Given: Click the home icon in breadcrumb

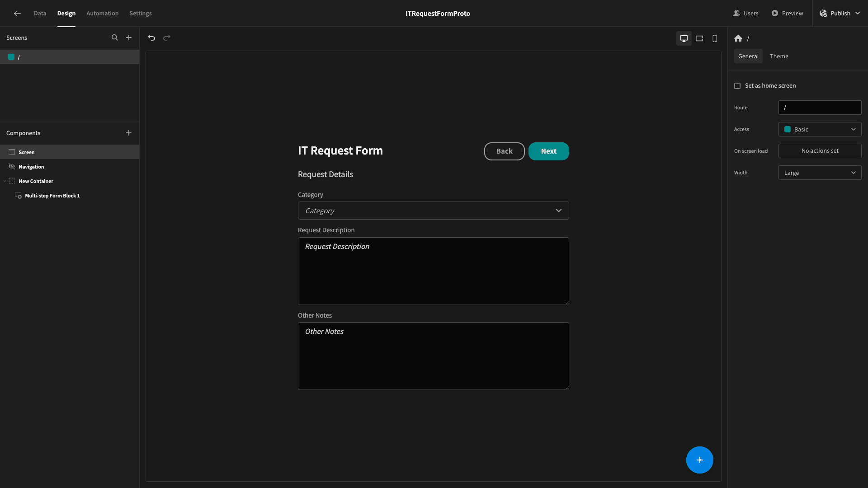Looking at the screenshot, I should pyautogui.click(x=738, y=38).
